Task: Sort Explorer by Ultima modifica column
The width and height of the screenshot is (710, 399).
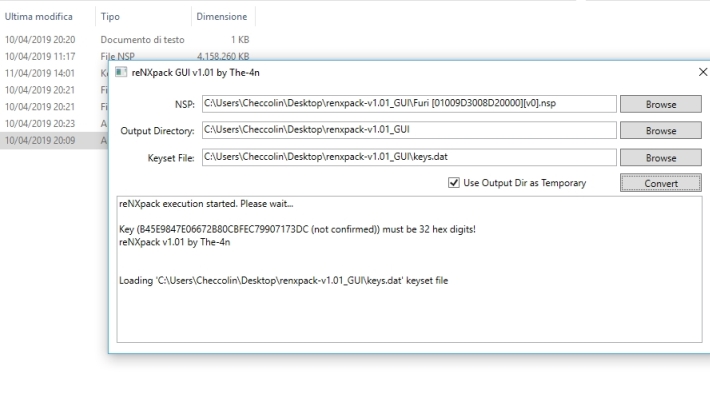Action: pos(38,17)
